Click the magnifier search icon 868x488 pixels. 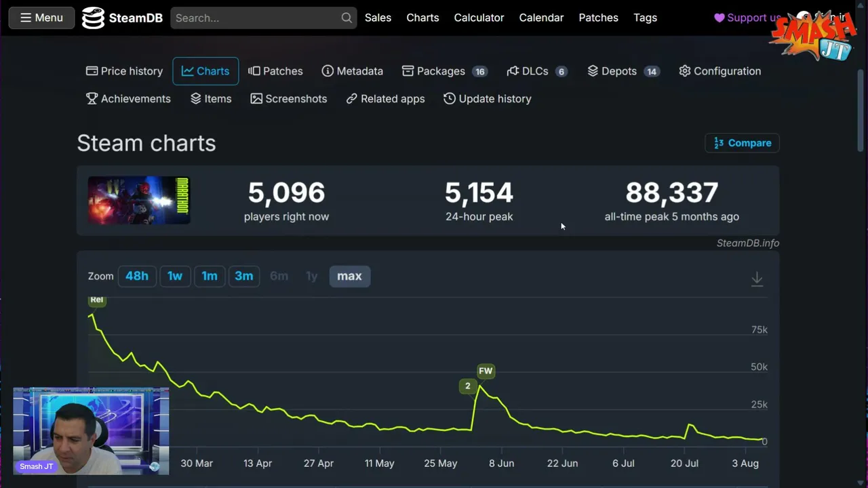[346, 18]
